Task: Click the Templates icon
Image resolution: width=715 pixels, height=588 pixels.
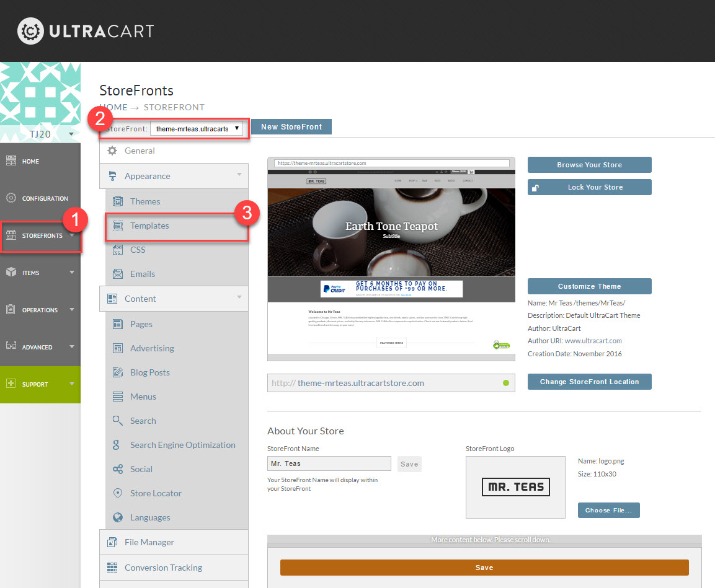Action: [x=118, y=226]
